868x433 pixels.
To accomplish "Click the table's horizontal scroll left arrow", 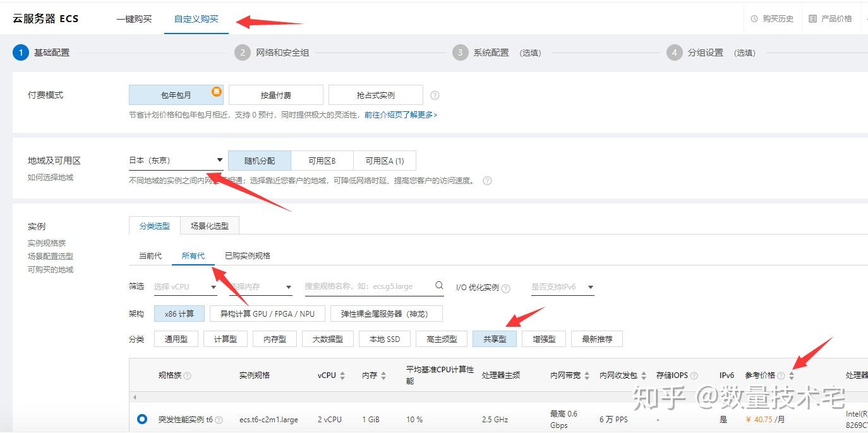I will [134, 397].
